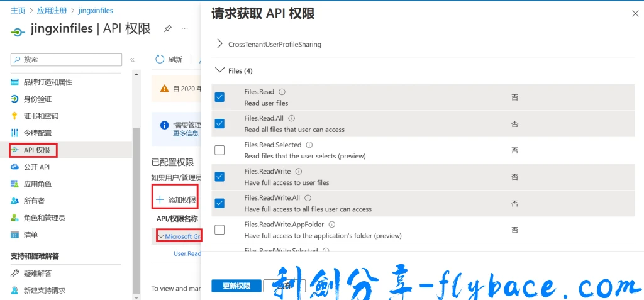Check the Files.Read.Selected permission checkbox
Image resolution: width=644 pixels, height=300 pixels.
tap(219, 150)
